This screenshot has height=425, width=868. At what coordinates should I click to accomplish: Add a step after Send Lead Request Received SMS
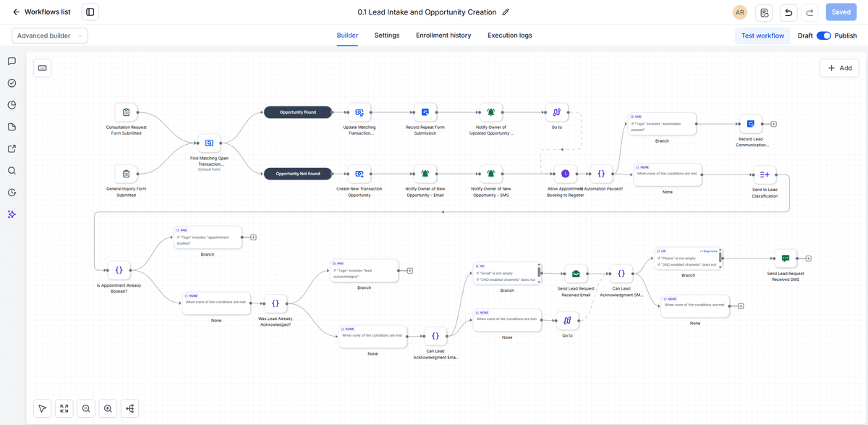pos(809,258)
